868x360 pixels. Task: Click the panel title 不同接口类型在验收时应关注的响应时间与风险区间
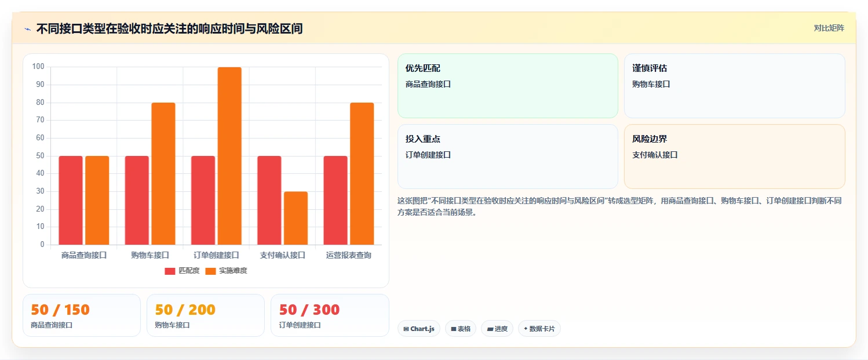click(169, 28)
